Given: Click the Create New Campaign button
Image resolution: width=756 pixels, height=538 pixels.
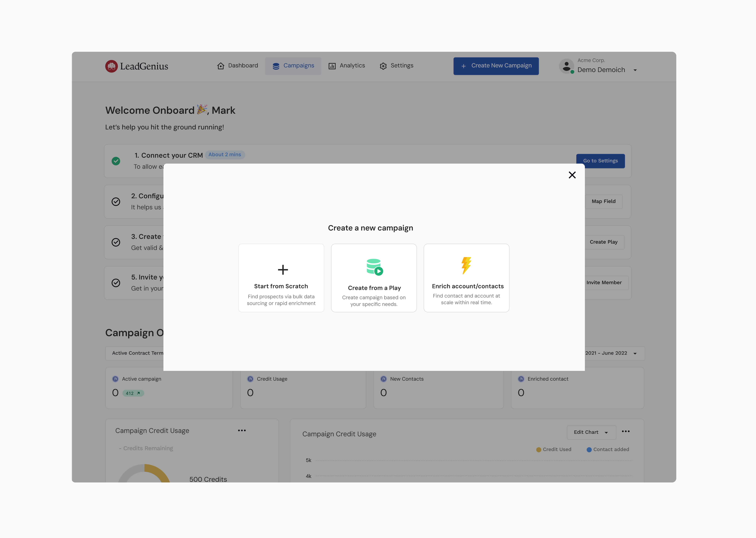Looking at the screenshot, I should [496, 66].
